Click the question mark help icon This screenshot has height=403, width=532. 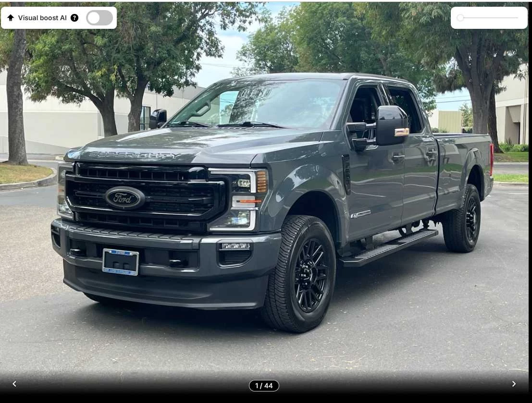(74, 18)
